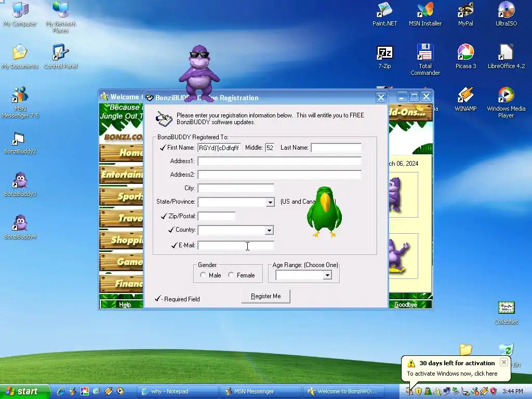Open Entertainment in BonziWORLD sidebar

121,175
